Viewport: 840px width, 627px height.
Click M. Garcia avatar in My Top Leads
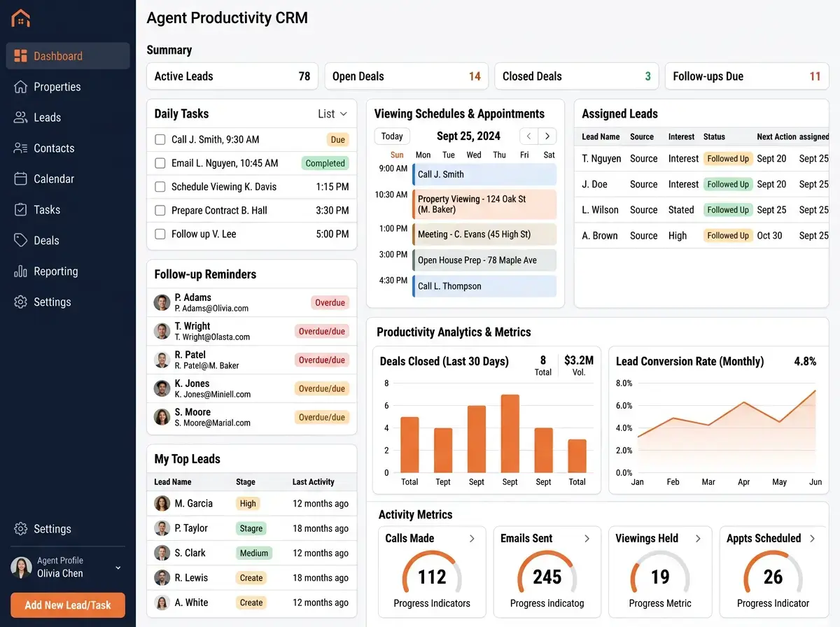[162, 504]
